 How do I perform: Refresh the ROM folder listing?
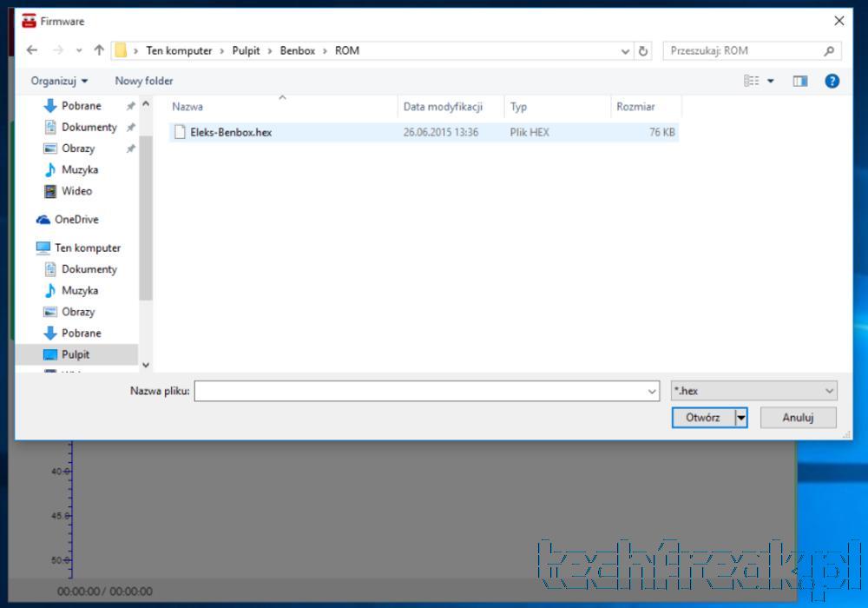point(642,51)
